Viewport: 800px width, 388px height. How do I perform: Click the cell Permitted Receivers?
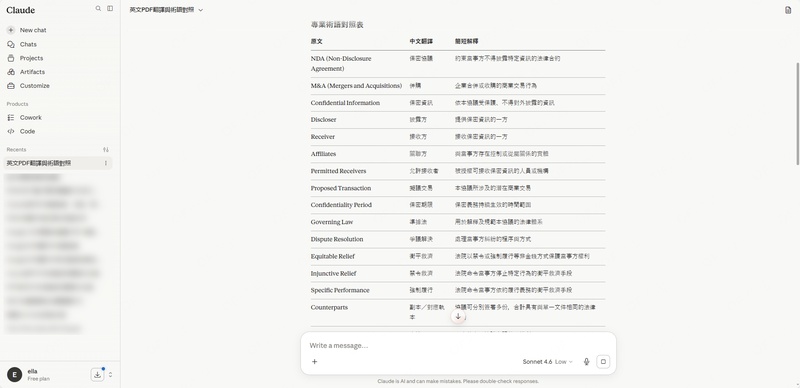[x=338, y=171]
